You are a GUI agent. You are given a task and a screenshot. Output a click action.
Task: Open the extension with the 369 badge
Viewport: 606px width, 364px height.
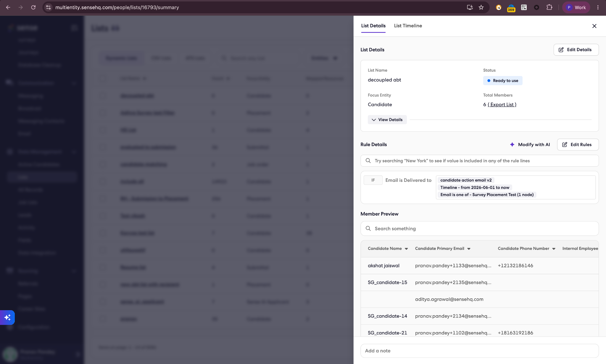[511, 8]
